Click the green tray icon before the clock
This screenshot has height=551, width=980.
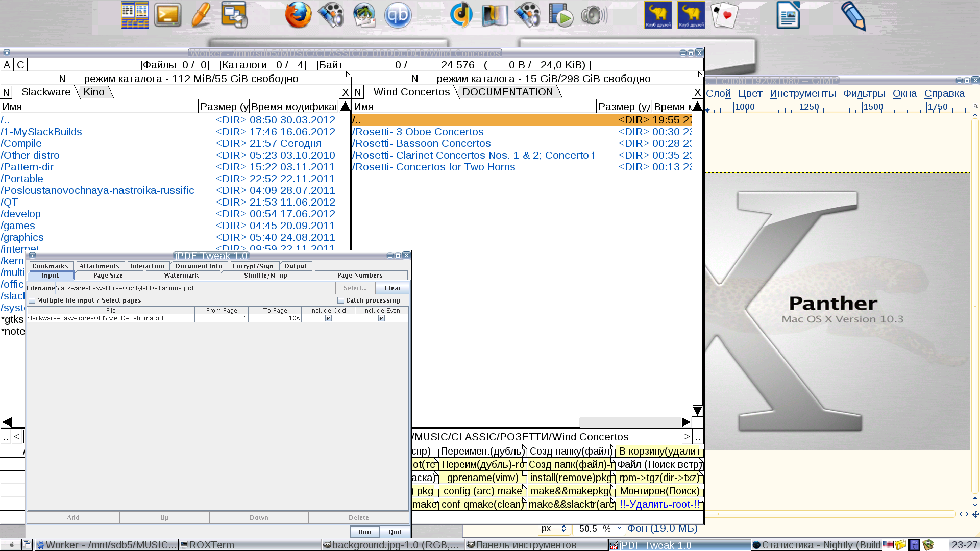(928, 545)
